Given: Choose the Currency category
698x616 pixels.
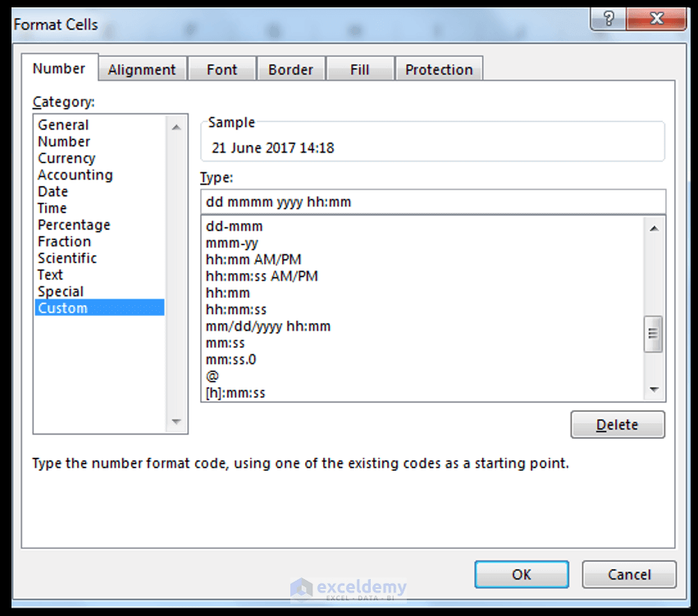Looking at the screenshot, I should point(66,157).
